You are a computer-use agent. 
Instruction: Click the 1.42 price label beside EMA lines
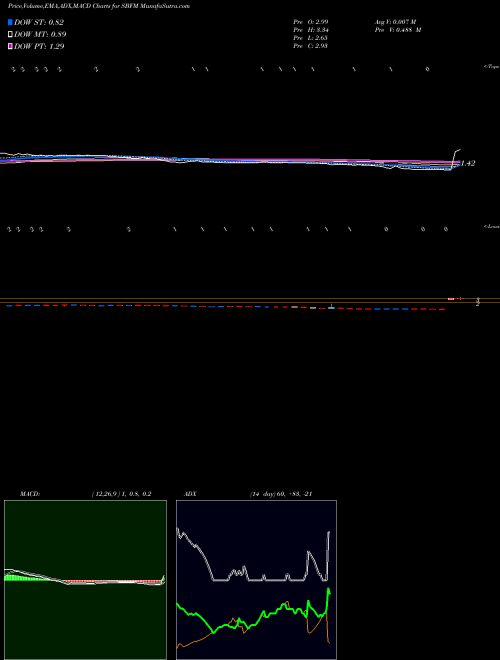point(468,163)
